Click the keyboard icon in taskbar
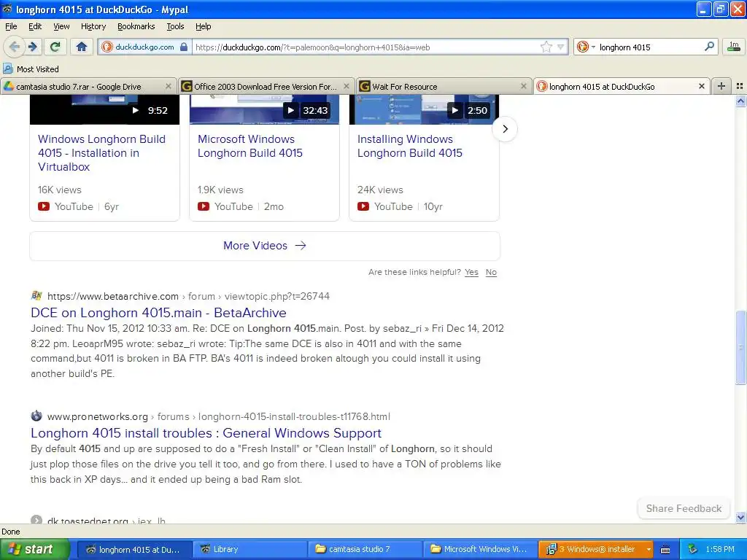This screenshot has height=560, width=747. pyautogui.click(x=665, y=550)
